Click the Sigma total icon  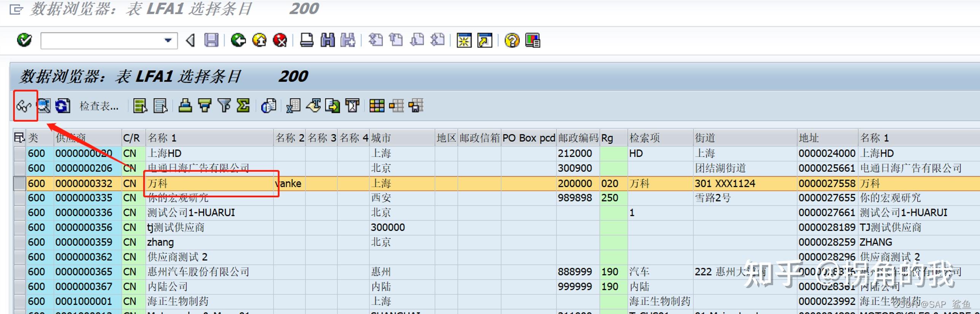click(243, 106)
